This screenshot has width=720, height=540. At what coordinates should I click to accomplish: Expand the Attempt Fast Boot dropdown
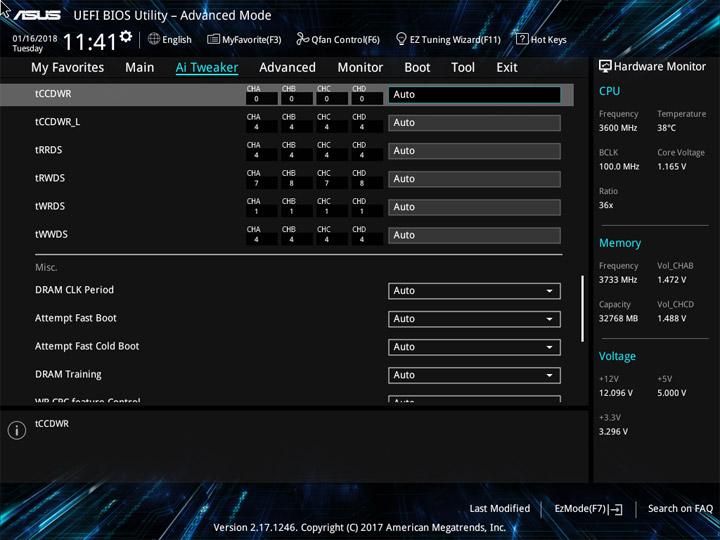pos(474,319)
